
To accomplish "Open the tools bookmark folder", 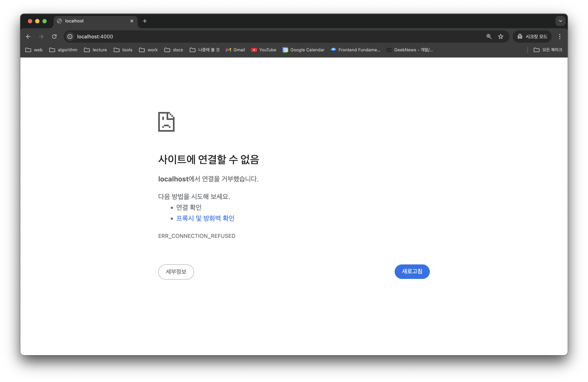I will tap(123, 50).
